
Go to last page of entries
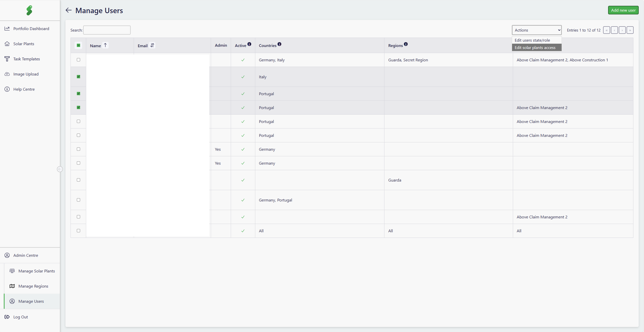coord(630,30)
